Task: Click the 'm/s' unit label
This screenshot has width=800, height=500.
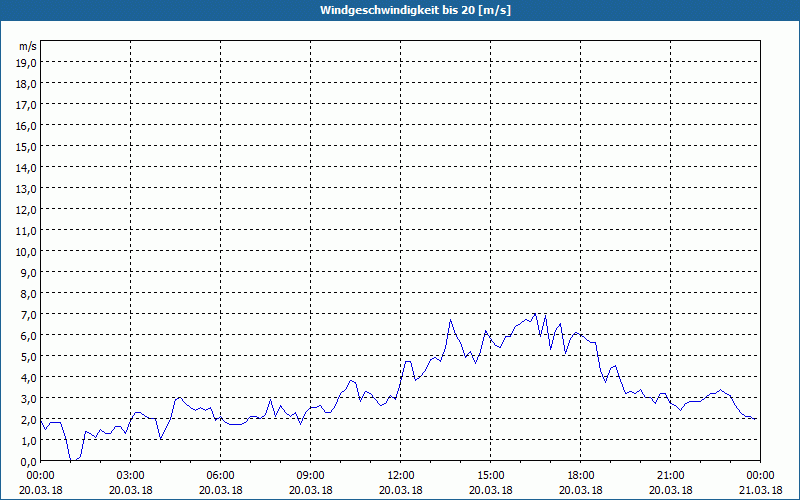Action: [28, 46]
